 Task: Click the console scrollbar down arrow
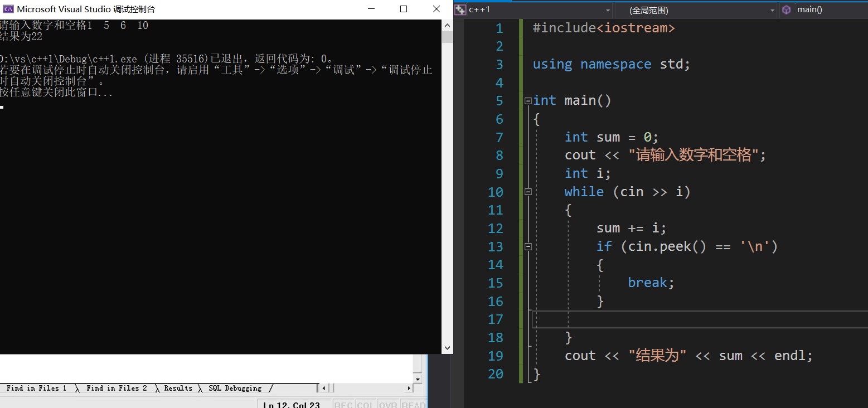[x=447, y=348]
